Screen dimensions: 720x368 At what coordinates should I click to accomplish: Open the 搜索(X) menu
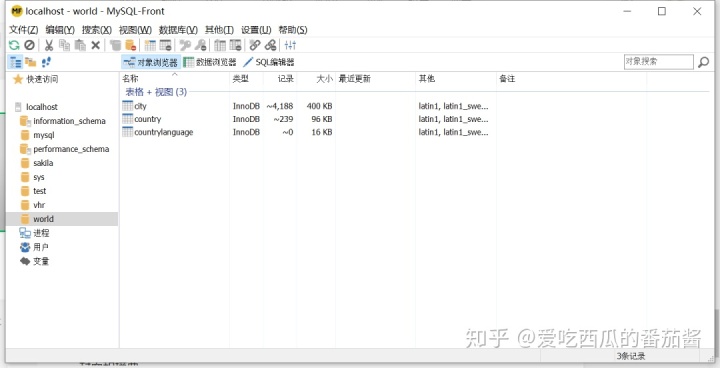tap(97, 30)
